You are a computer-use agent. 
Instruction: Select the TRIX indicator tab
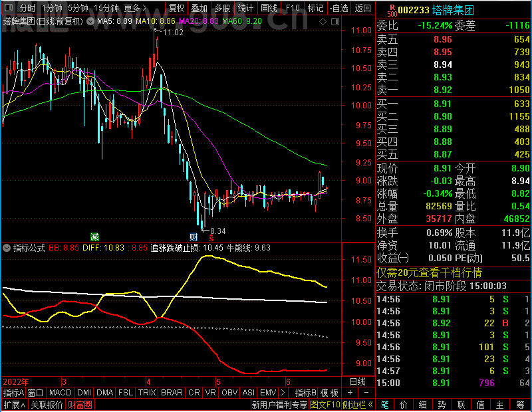pos(147,393)
